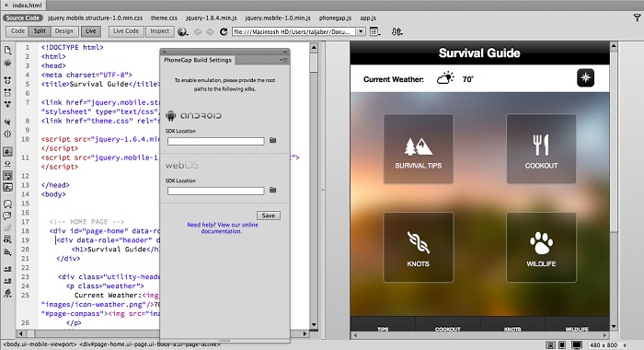Open the online documentation help link
Image resolution: width=644 pixels, height=350 pixels.
(223, 228)
